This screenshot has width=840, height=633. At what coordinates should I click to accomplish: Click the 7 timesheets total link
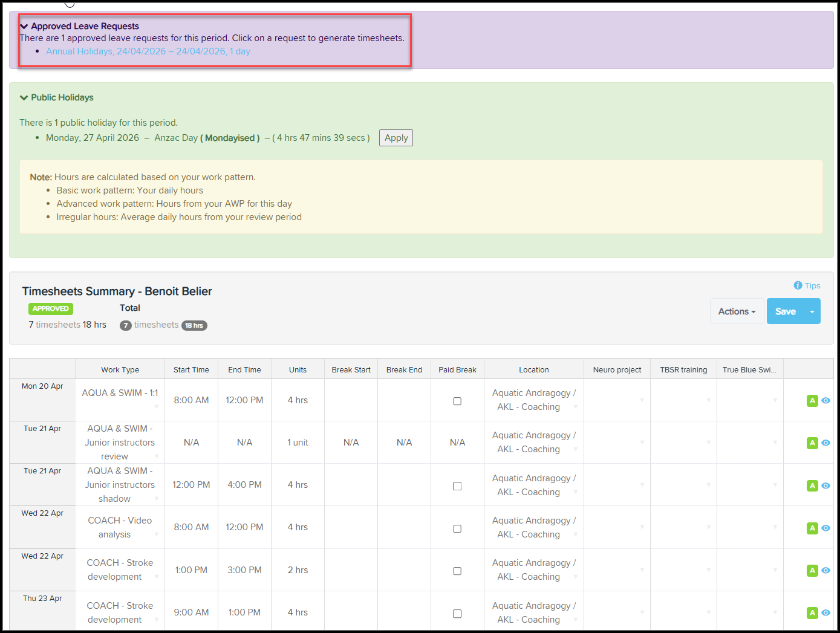[156, 325]
